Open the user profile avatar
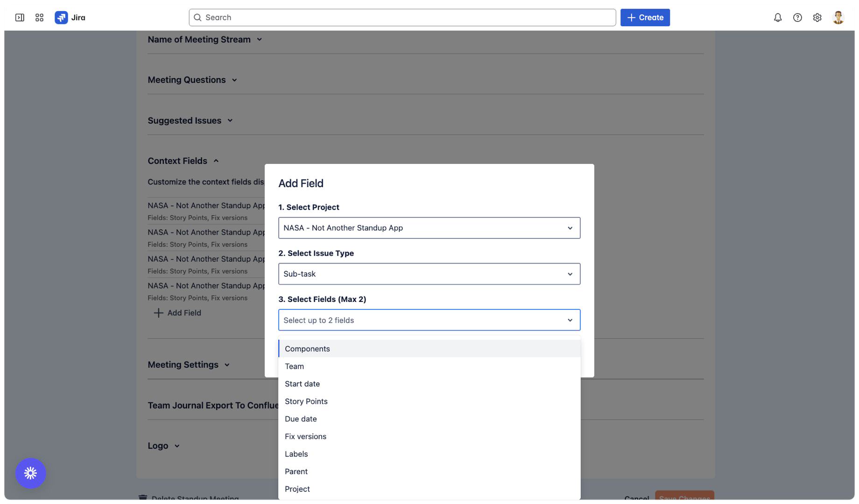 pyautogui.click(x=838, y=17)
